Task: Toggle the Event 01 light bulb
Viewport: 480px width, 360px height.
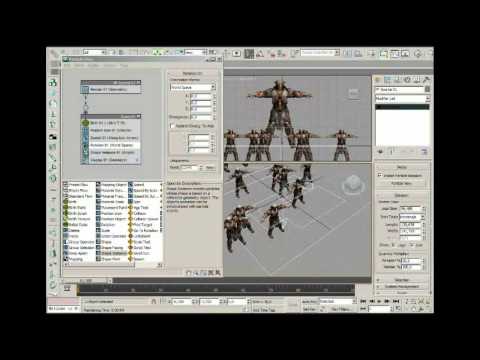Action: pos(138,116)
